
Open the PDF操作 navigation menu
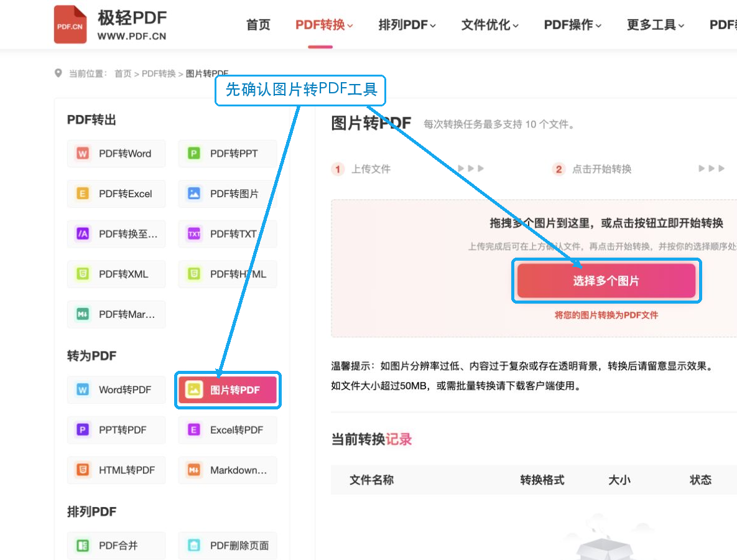pyautogui.click(x=572, y=25)
